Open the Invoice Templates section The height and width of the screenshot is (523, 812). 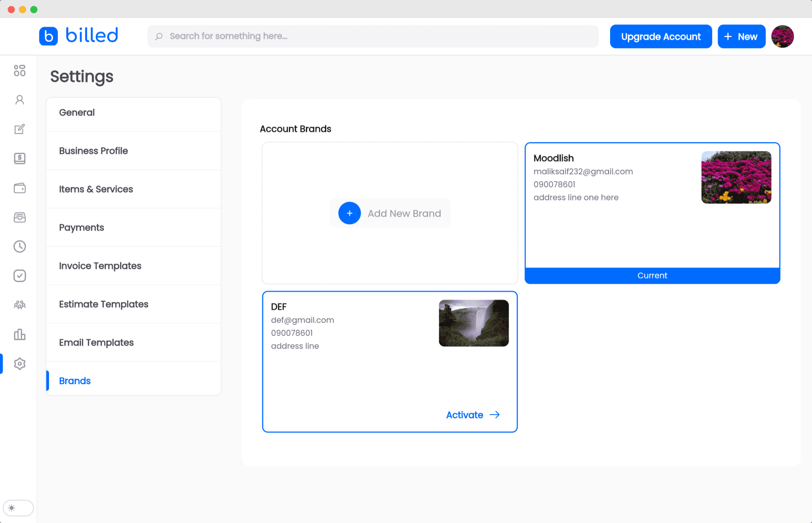[x=100, y=265]
